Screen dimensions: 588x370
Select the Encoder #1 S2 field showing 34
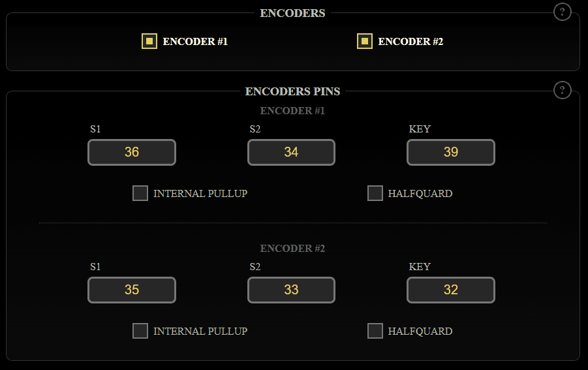click(x=291, y=152)
